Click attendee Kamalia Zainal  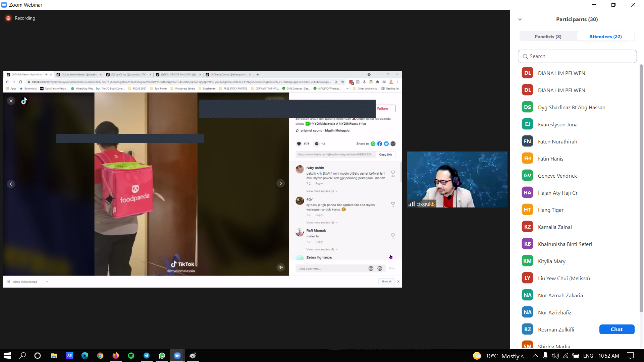[577, 227]
